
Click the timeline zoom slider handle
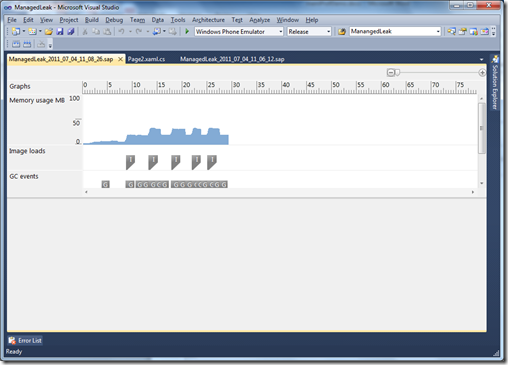coord(397,72)
